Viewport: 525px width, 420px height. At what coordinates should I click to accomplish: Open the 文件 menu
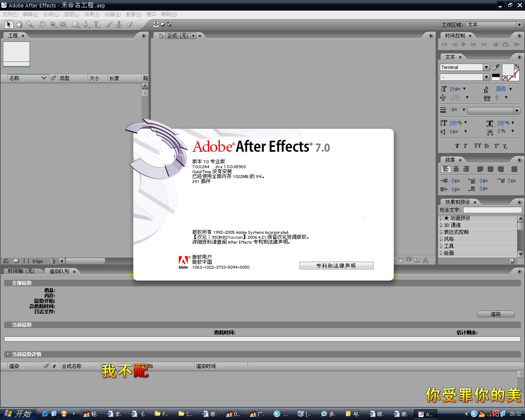pos(10,14)
